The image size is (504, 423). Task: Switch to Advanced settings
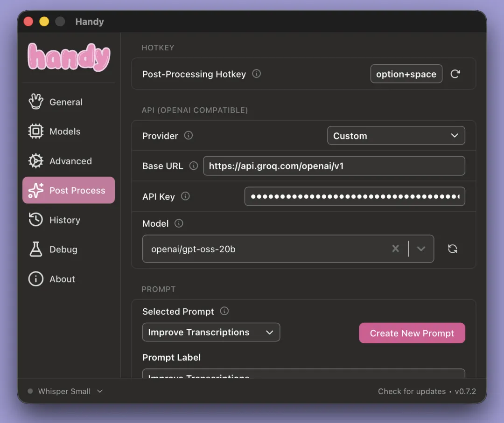click(x=69, y=161)
